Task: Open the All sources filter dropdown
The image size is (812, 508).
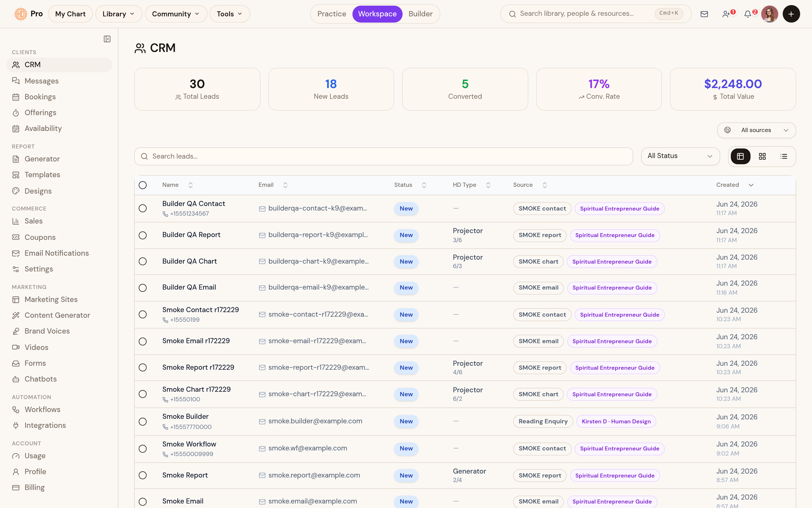Action: 756,130
